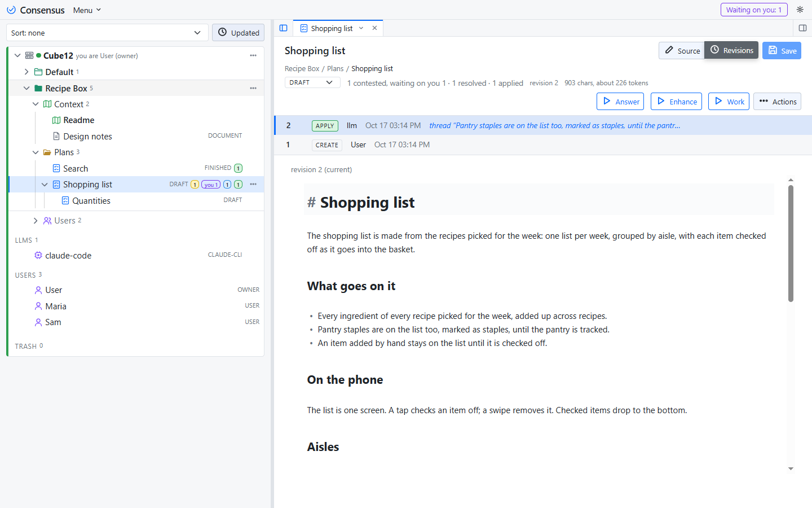Viewport: 812px width, 508px height.
Task: Toggle the light/dark theme sun icon
Action: click(x=800, y=10)
